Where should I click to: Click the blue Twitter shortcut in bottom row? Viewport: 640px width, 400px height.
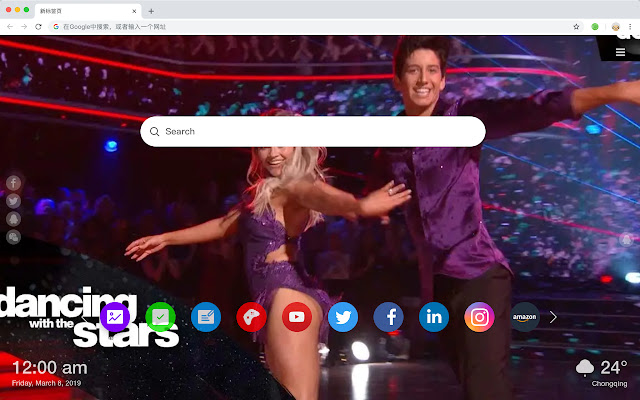coord(343,317)
